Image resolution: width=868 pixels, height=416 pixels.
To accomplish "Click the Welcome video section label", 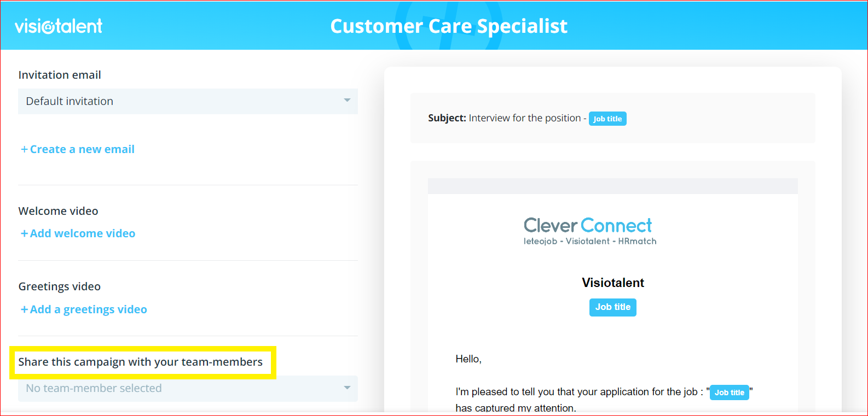I will [x=59, y=211].
